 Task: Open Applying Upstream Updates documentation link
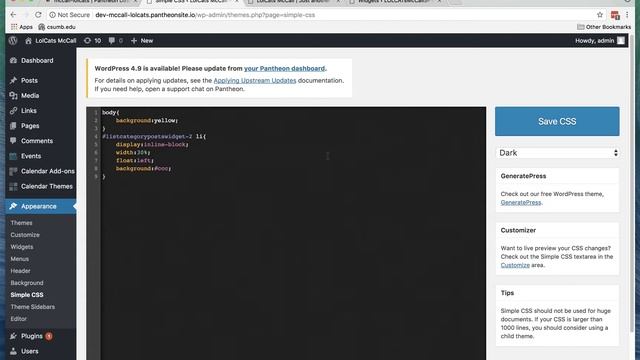point(255,80)
